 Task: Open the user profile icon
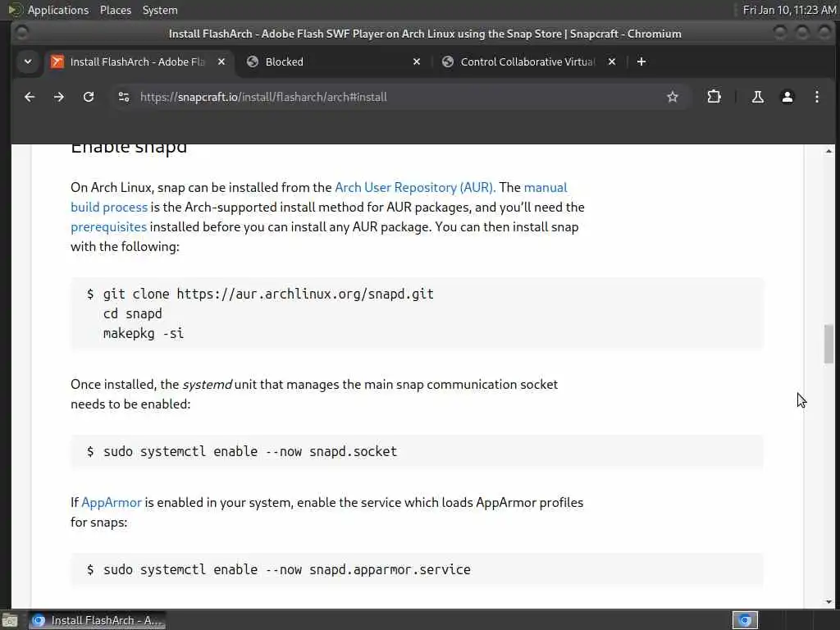787,97
